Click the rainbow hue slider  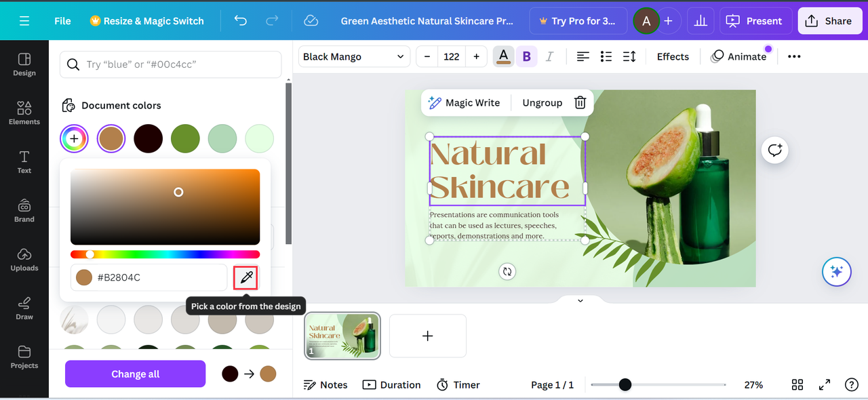[x=165, y=254]
